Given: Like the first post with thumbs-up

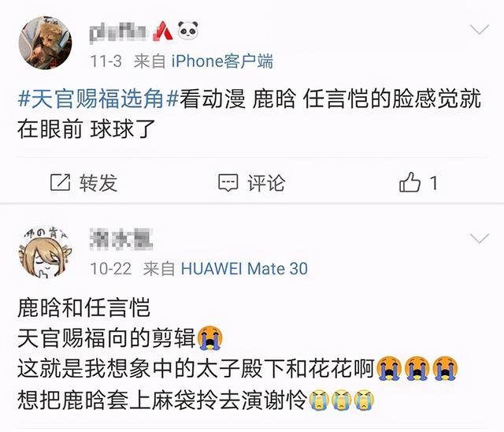Looking at the screenshot, I should [x=409, y=182].
